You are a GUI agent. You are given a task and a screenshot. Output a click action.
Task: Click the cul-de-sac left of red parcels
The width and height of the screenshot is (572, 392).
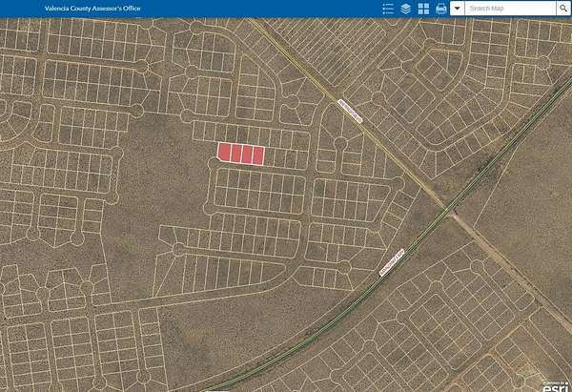tap(212, 164)
